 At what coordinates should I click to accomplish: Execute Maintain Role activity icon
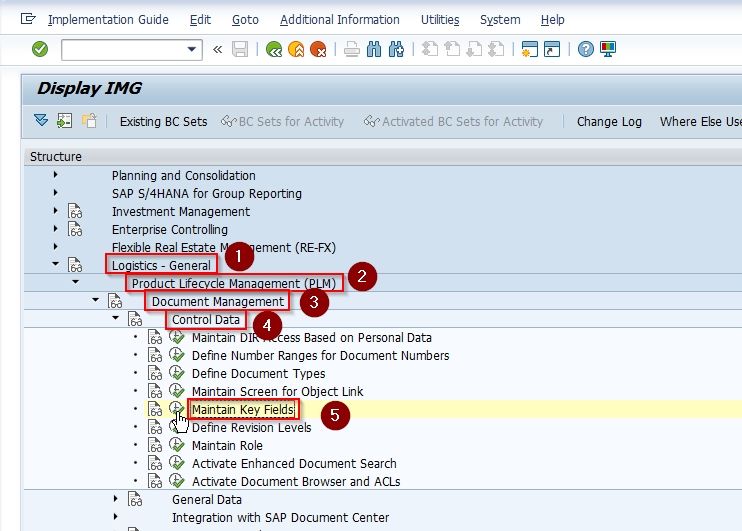click(177, 444)
